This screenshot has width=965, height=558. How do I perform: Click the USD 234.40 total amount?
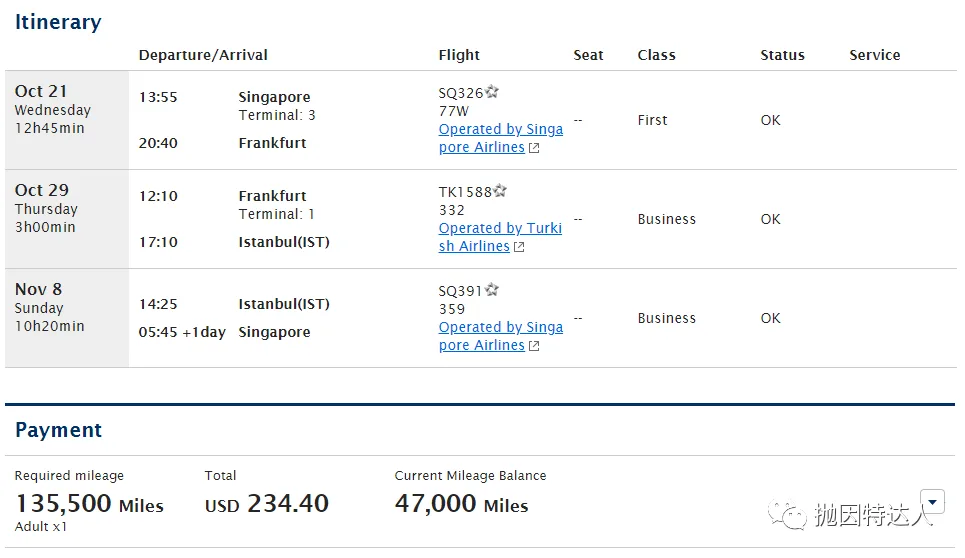(x=267, y=504)
